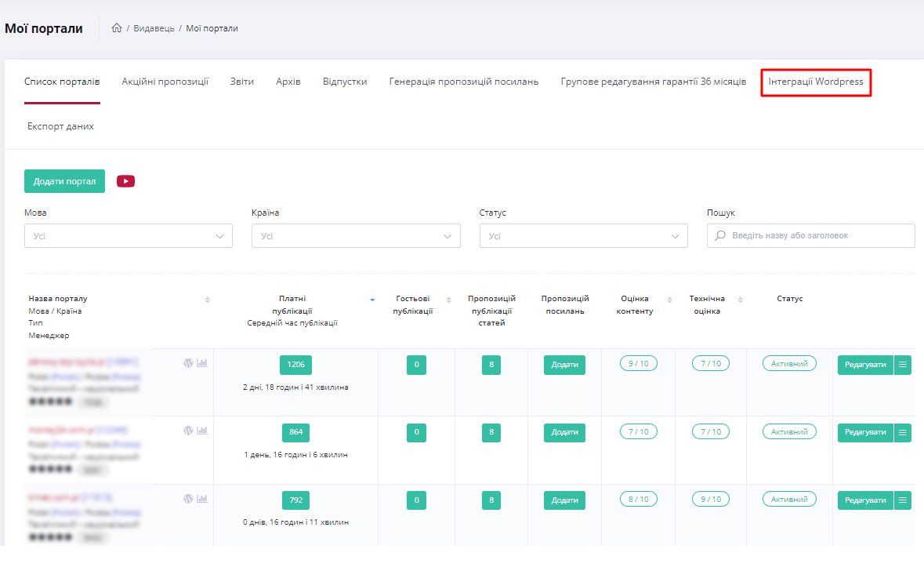Click the article offers 8 badge in the 792 row
Viewport: 924px width, 571px height.
point(491,500)
